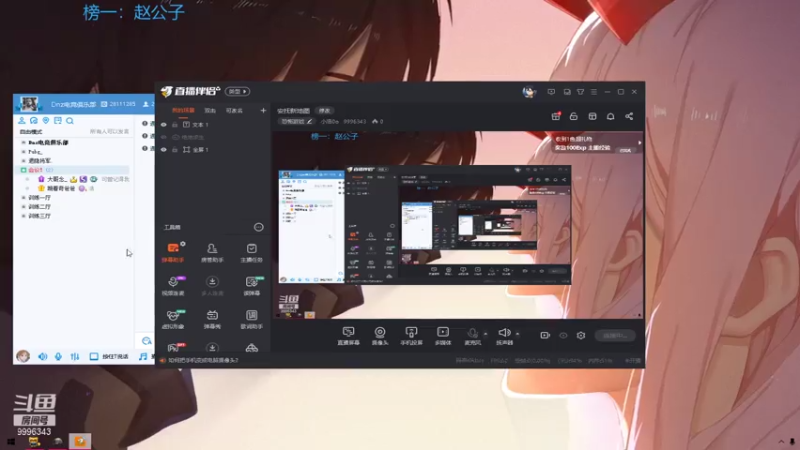Add a multimedia source
The image size is (800, 450).
pos(443,336)
